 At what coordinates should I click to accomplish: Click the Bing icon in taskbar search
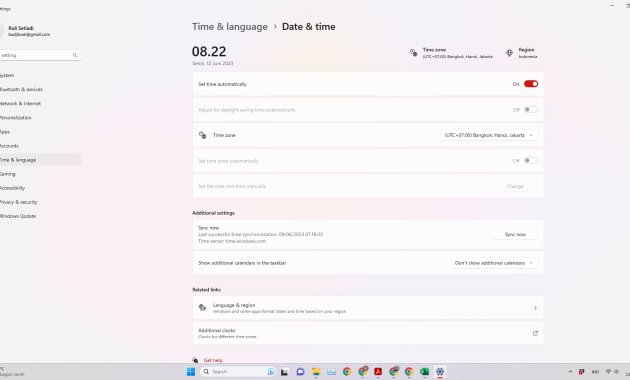coord(271,372)
